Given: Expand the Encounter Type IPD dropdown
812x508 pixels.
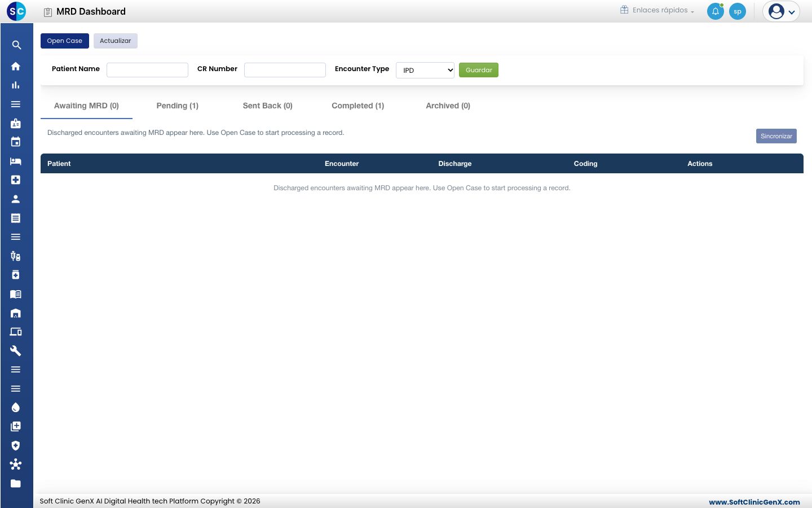Looking at the screenshot, I should tap(425, 70).
